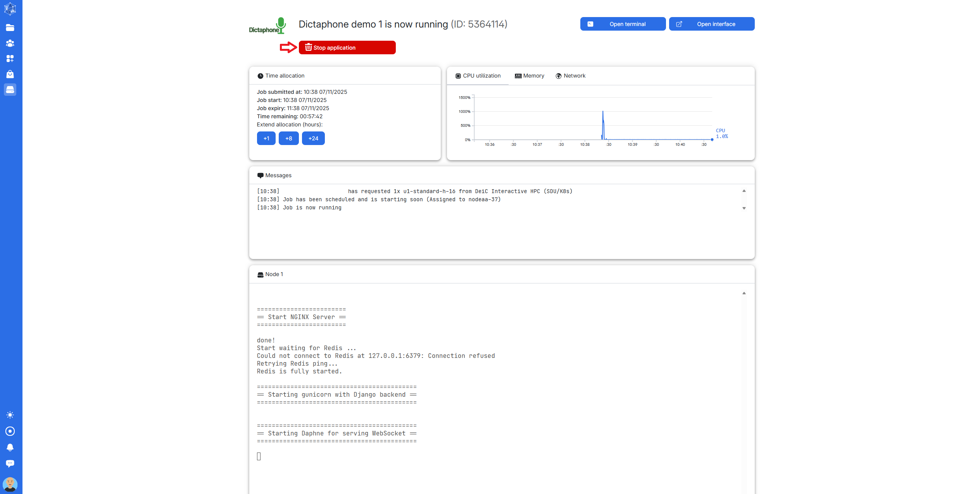Open the notifications bell icon
This screenshot has width=980, height=494.
tap(10, 447)
